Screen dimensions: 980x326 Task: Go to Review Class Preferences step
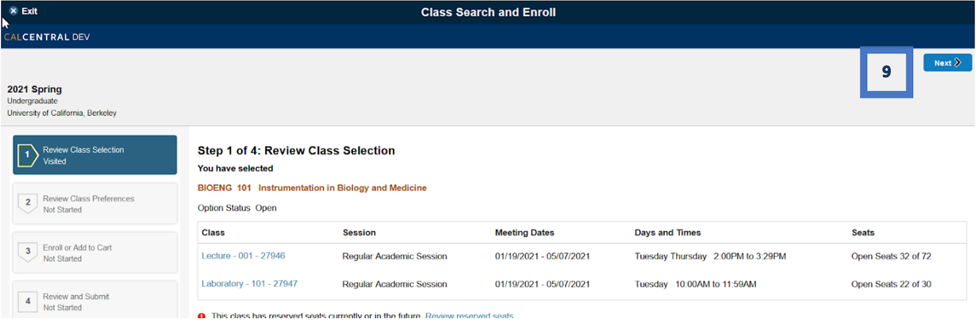[x=95, y=204]
